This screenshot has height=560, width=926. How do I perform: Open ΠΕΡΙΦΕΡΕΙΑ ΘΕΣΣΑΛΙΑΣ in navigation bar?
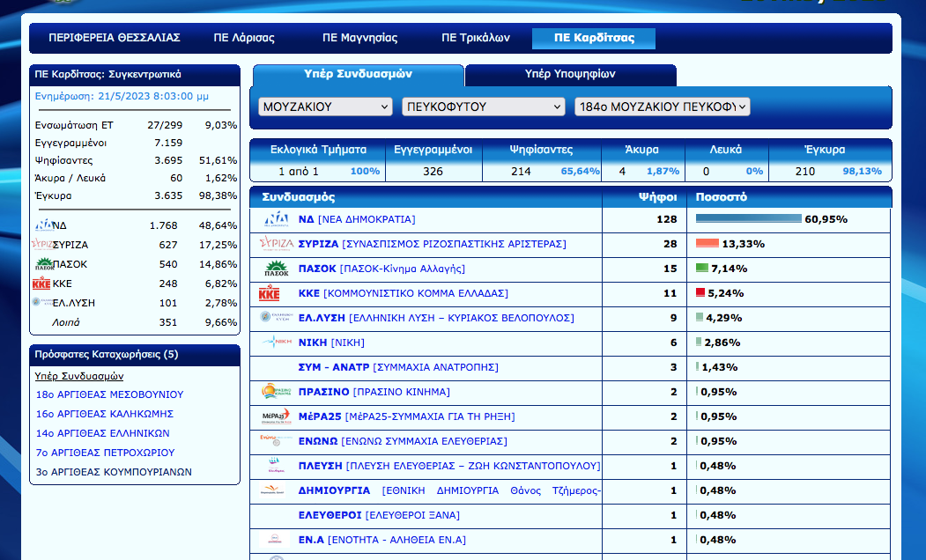point(115,38)
